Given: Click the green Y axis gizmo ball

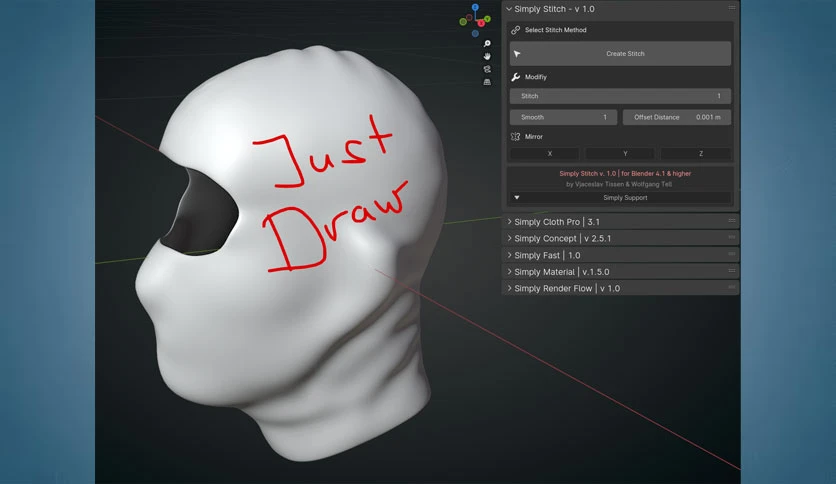Looking at the screenshot, I should [x=487, y=19].
